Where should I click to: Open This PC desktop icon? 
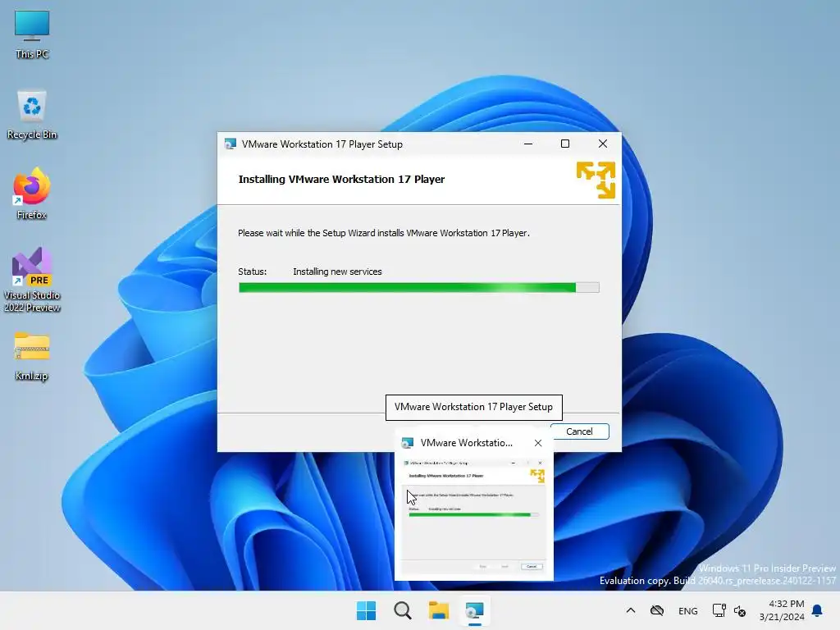[x=32, y=34]
